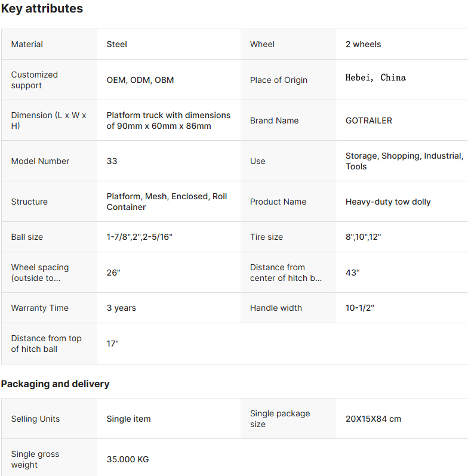Image resolution: width=468 pixels, height=476 pixels.
Task: Click the Heavy-duty tow dolly product name
Action: [388, 202]
